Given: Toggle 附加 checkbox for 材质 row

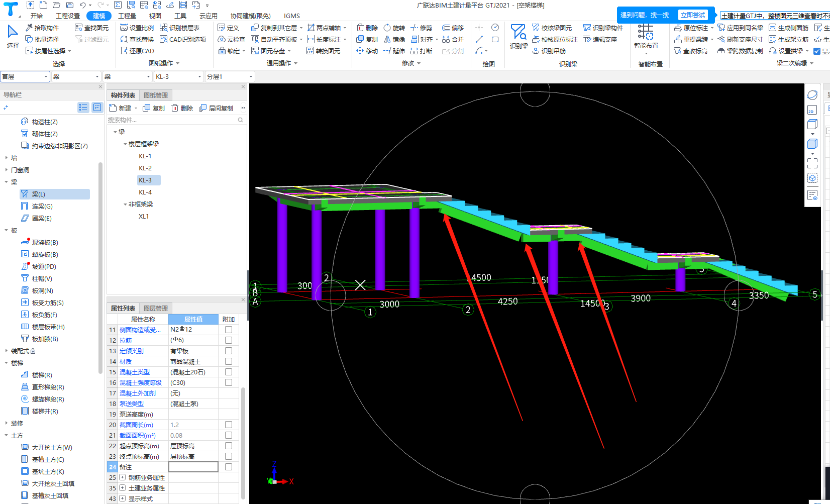Looking at the screenshot, I should tap(229, 361).
